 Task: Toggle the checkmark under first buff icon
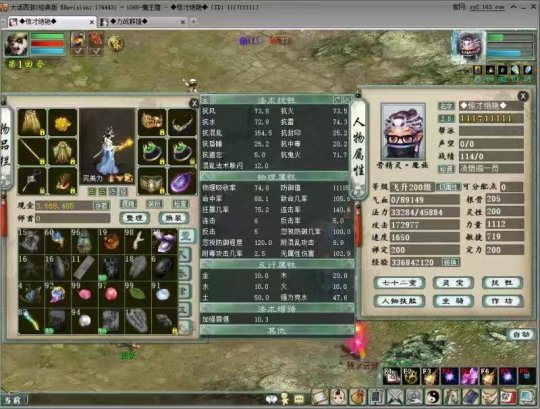click(78, 51)
